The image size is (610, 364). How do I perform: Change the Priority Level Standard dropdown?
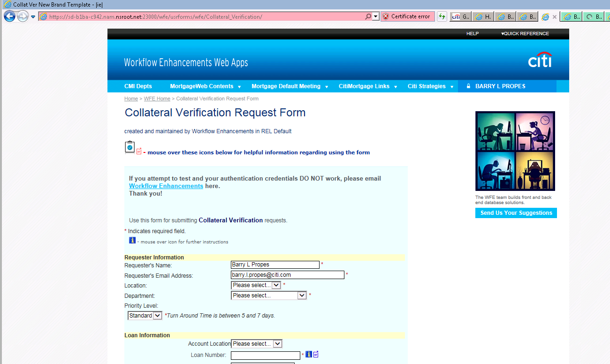click(145, 316)
